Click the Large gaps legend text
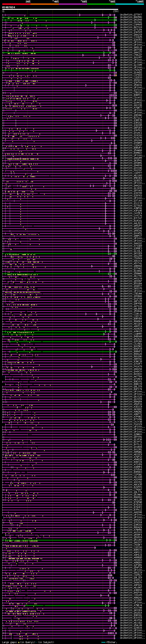The image size is (146, 644). pyautogui.click(x=28, y=642)
